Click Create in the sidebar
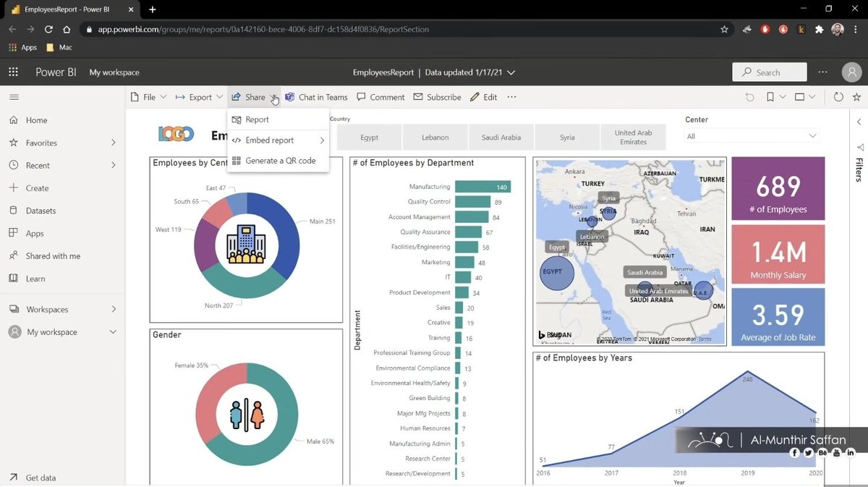 (37, 188)
